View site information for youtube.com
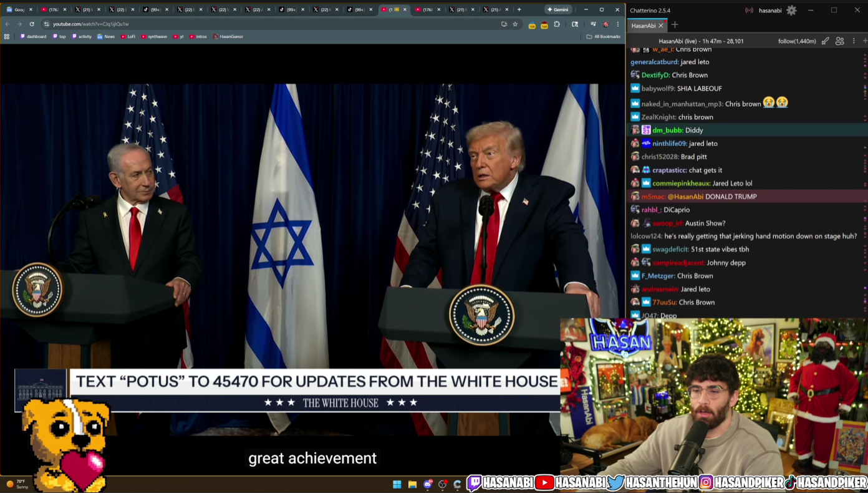Image resolution: width=868 pixels, height=493 pixels. click(x=46, y=24)
